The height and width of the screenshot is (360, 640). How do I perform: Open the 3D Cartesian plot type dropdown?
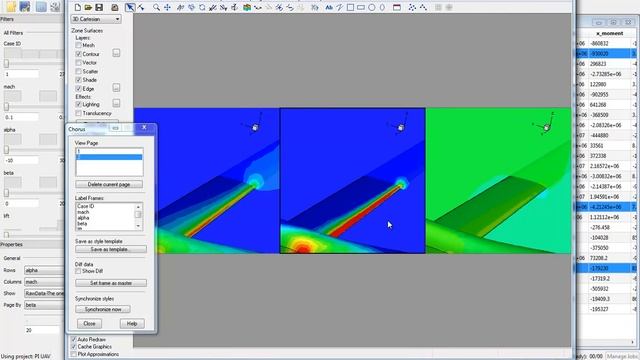click(x=96, y=19)
